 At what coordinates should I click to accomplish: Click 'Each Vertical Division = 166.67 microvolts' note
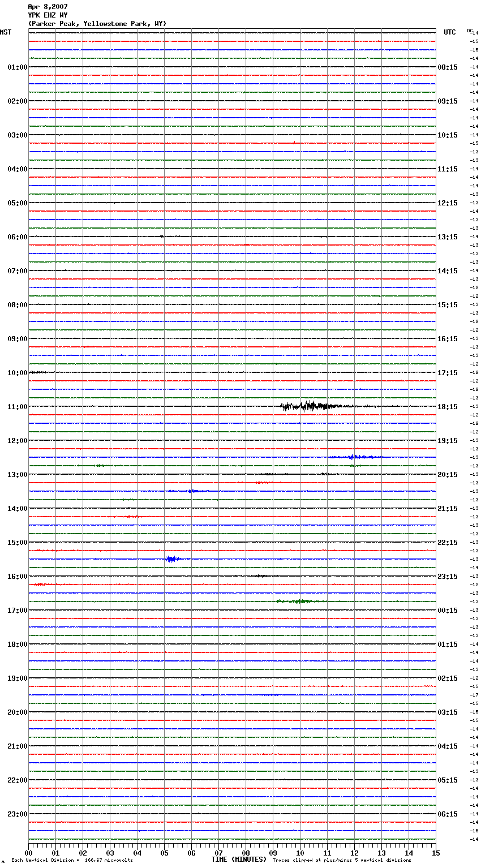pos(72,861)
